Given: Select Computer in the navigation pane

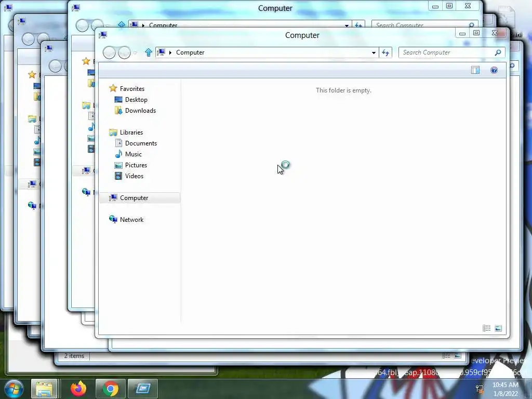Looking at the screenshot, I should (x=140, y=198).
